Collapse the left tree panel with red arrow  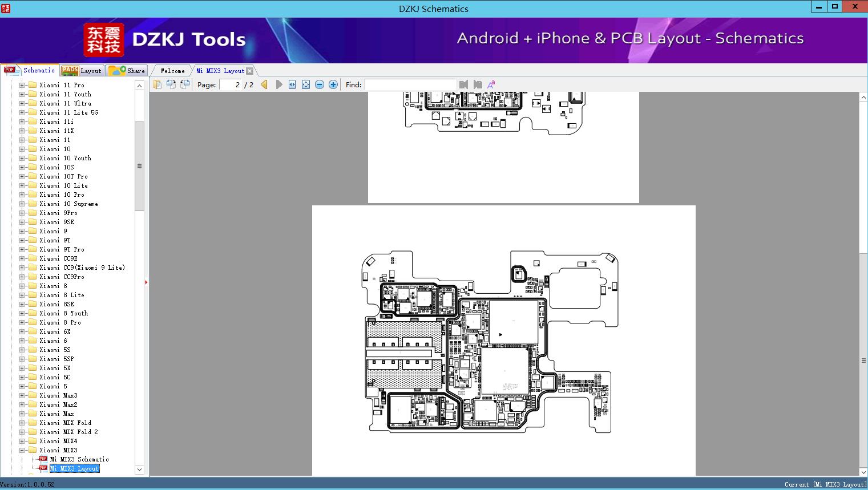coord(146,282)
